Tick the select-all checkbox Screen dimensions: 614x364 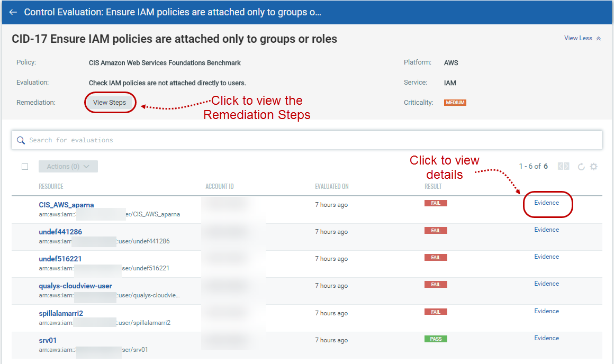point(25,167)
